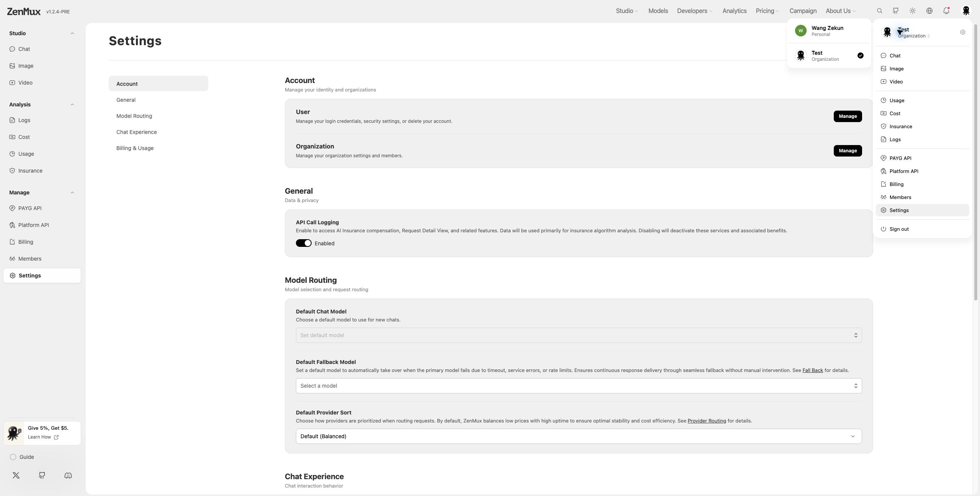
Task: Collapse the Analysis sidebar section
Action: [72, 104]
